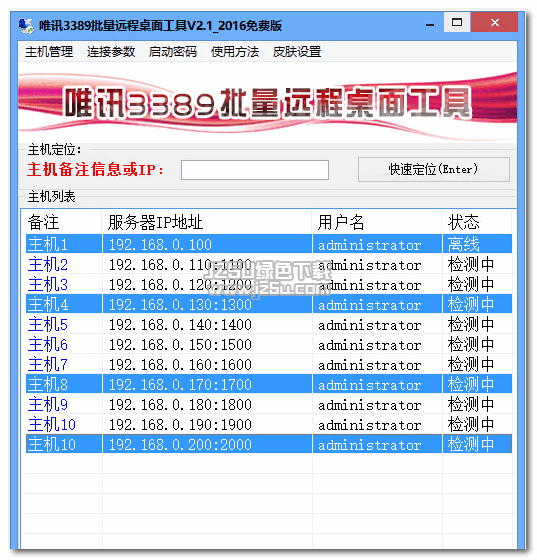Viewport: 537px width, 560px height.
Task: Open the 启动密码 menu
Action: pos(172,52)
